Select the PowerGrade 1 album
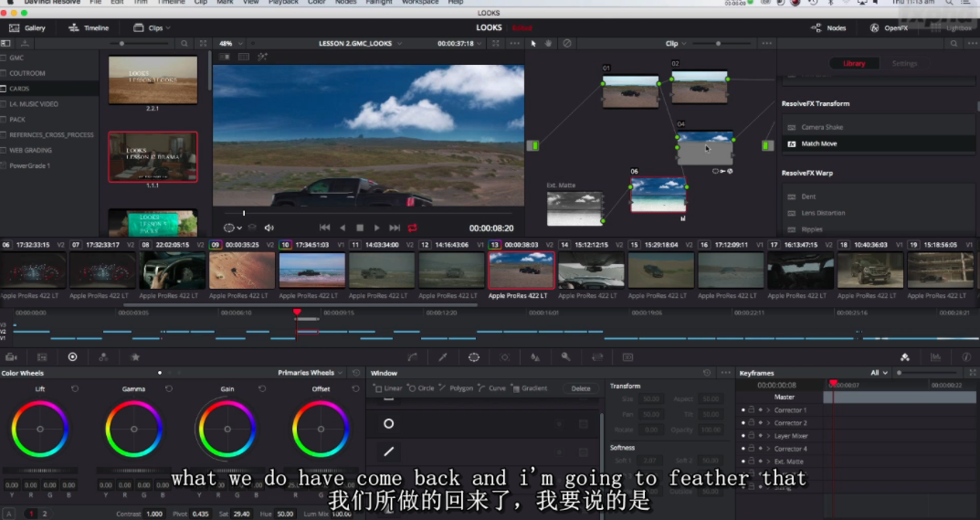This screenshot has width=980, height=520. 29,165
